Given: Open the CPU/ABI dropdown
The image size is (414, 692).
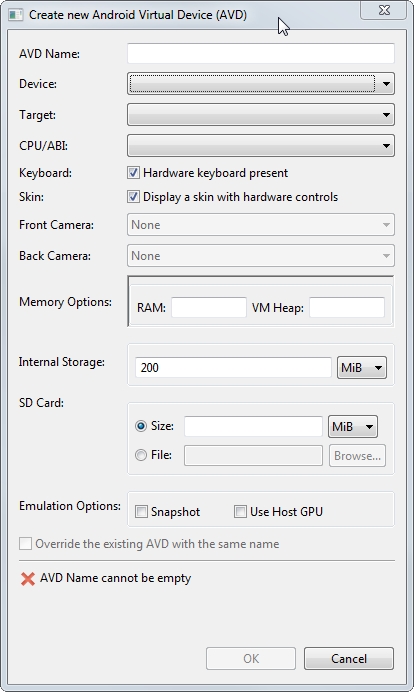Looking at the screenshot, I should pos(260,146).
